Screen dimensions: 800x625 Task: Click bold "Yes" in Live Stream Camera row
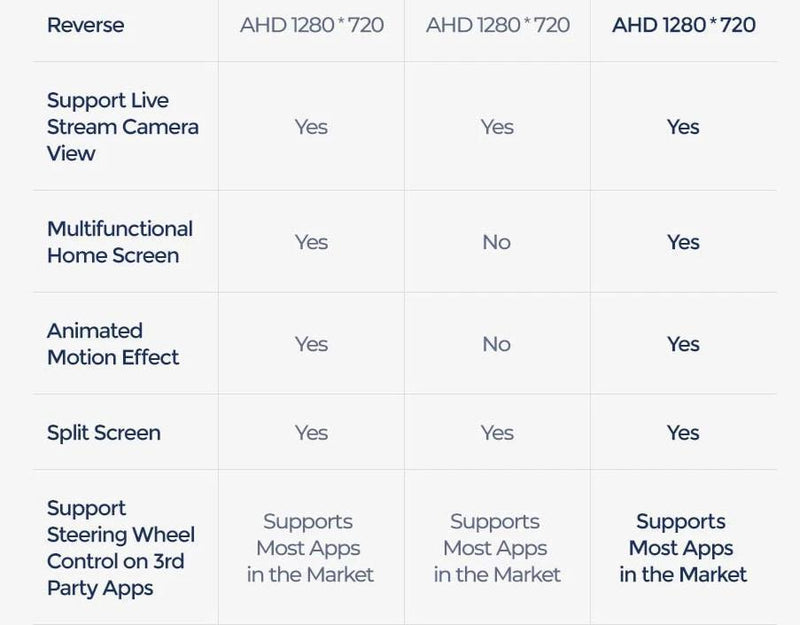click(x=683, y=127)
